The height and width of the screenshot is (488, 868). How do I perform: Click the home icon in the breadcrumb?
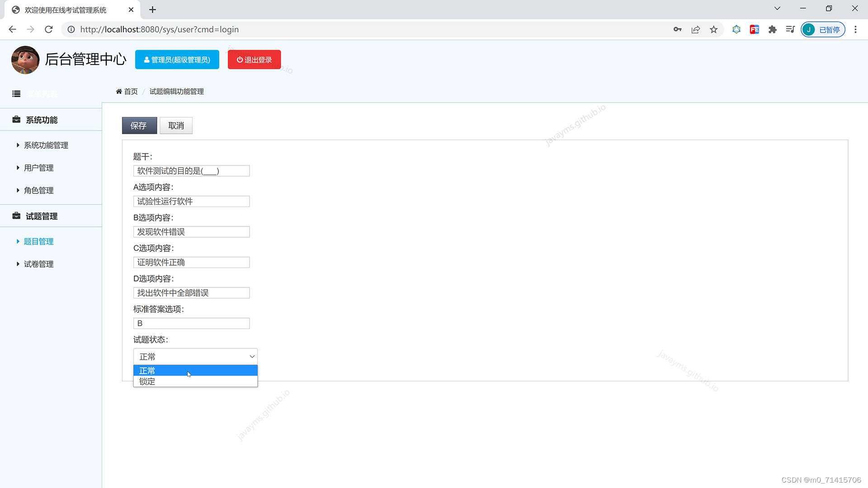point(118,91)
